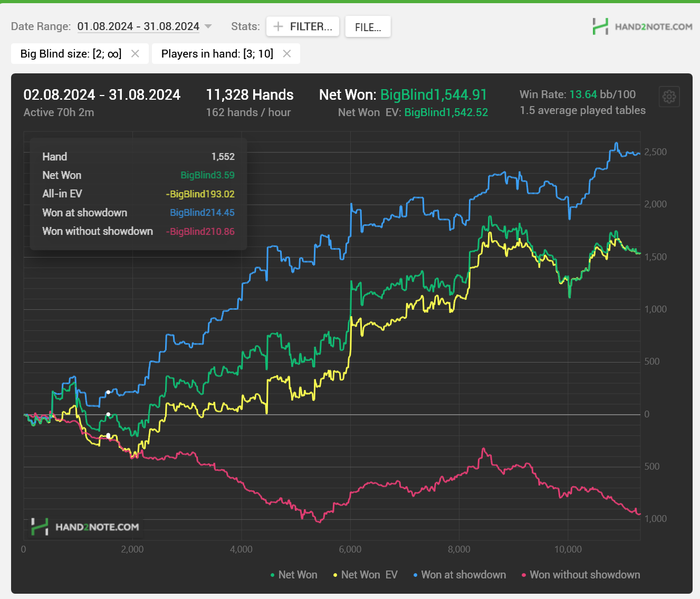Click the 6,000 hands x-axis marker
This screenshot has width=700, height=599.
(x=349, y=549)
